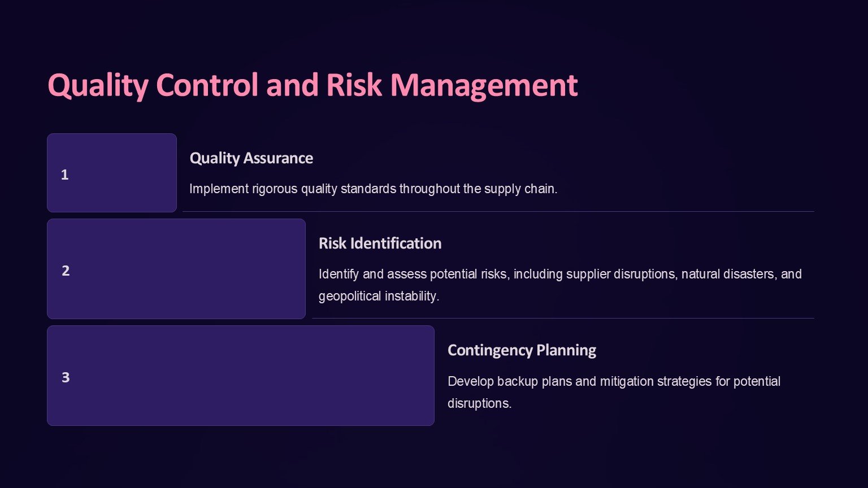
Task: Select the rigorous quality standards description text
Action: tap(373, 189)
